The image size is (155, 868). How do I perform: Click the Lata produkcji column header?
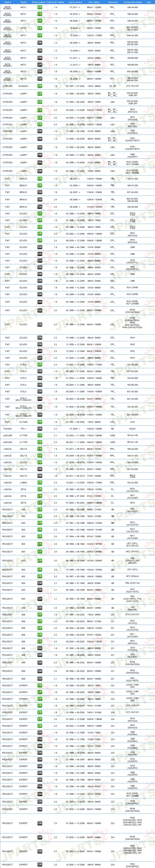tap(75, 2)
